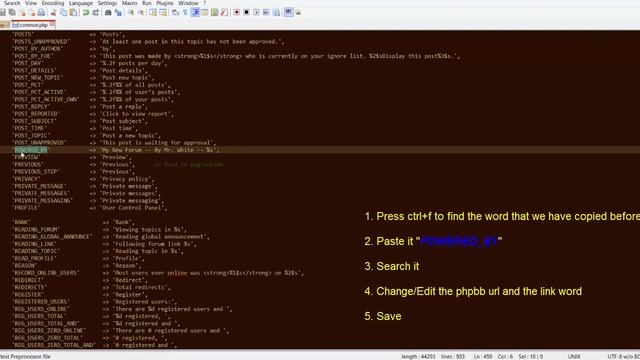
Task: Toggle the highlighted Indent Guide icon
Action: click(196, 13)
